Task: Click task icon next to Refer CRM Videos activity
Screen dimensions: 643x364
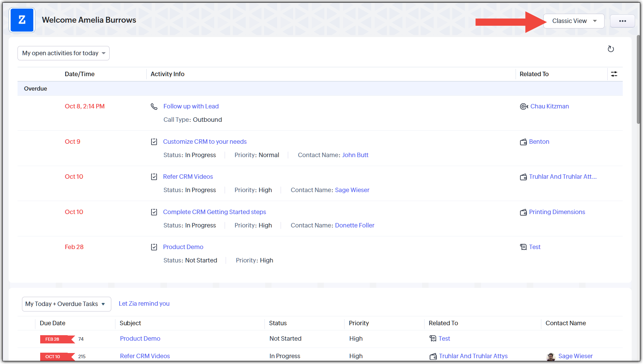Action: pos(154,177)
